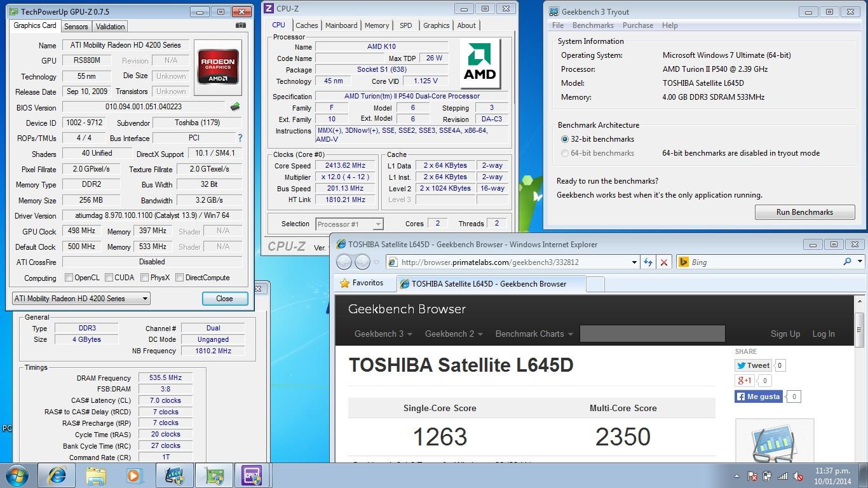
Task: Show hidden system tray icons arrow
Action: click(x=737, y=476)
